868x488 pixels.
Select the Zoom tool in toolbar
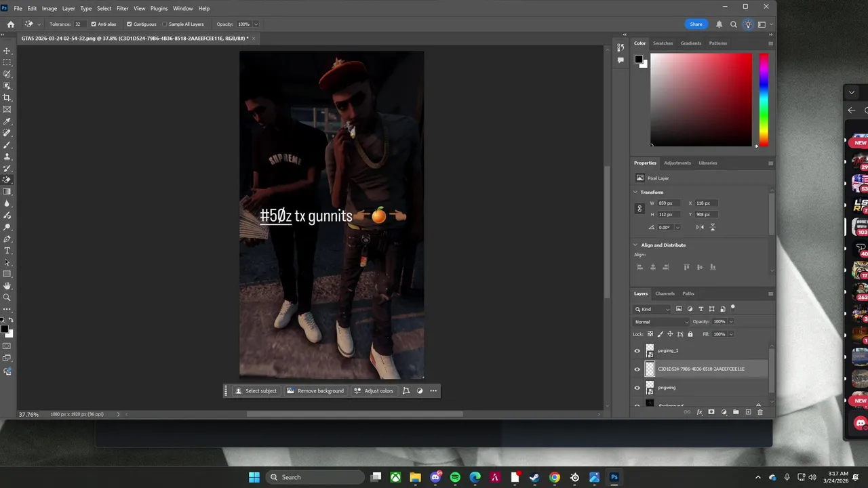pos(7,298)
